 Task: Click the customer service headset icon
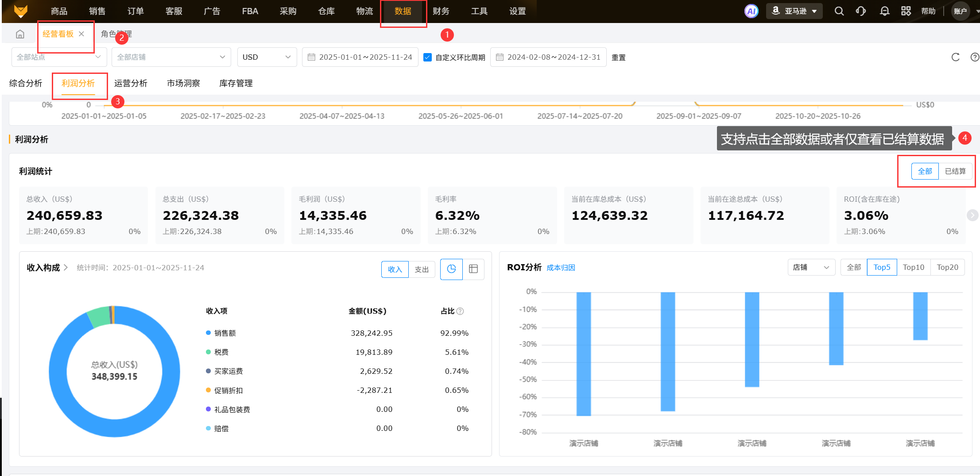861,11
